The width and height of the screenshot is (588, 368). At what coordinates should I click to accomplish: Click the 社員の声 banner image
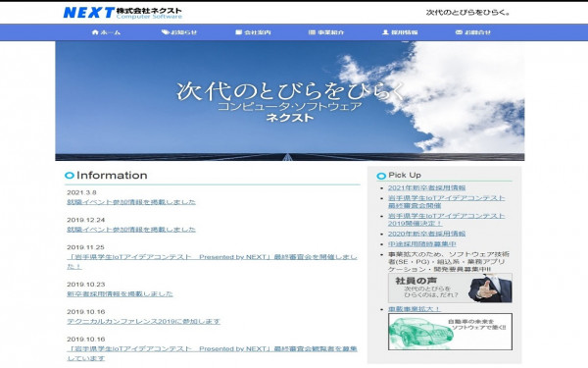[x=450, y=288]
